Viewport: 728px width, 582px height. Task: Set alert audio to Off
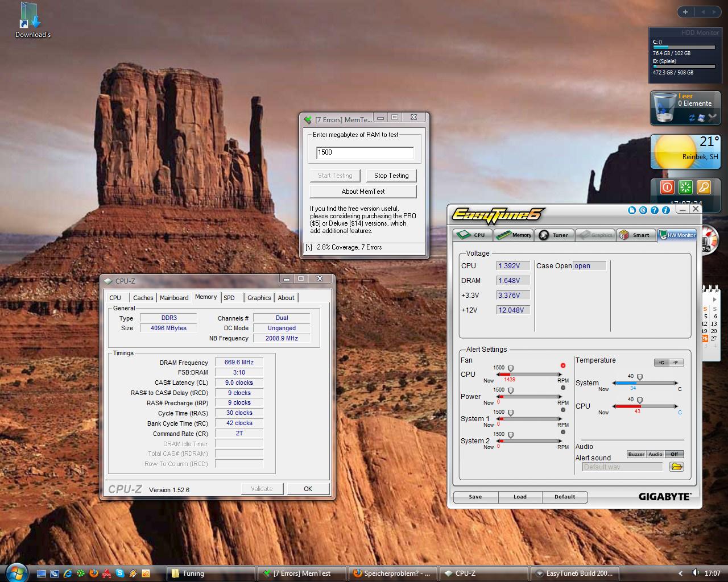(674, 454)
